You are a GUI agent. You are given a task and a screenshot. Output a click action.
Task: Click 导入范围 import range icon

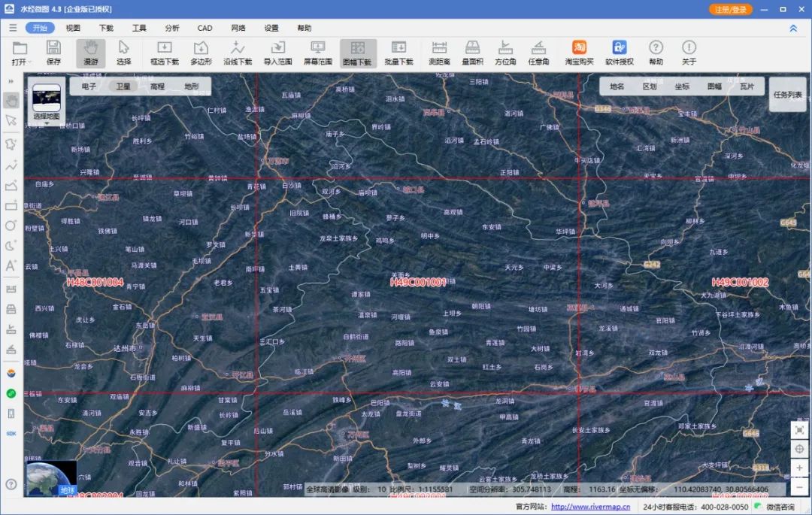(x=277, y=48)
